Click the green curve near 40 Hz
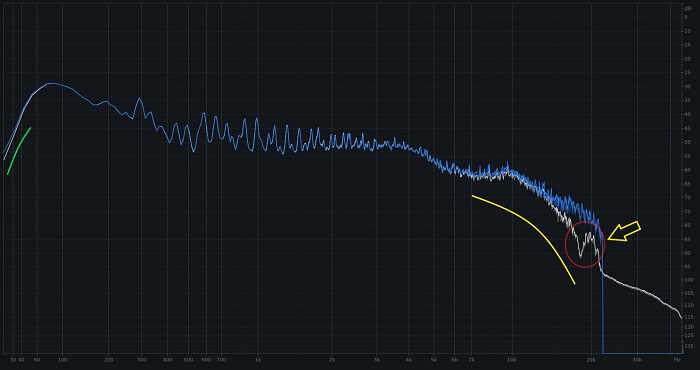This screenshot has height=370, width=700. click(x=19, y=151)
